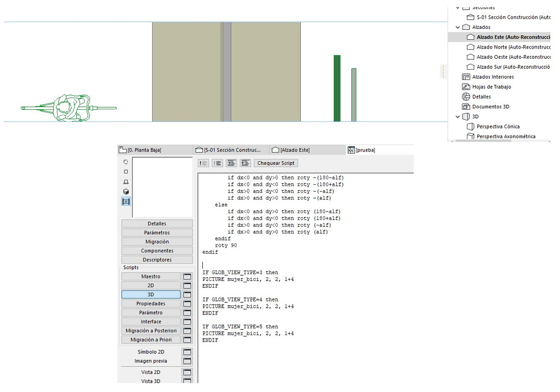Open Símbolo 2D window icon

click(x=187, y=352)
